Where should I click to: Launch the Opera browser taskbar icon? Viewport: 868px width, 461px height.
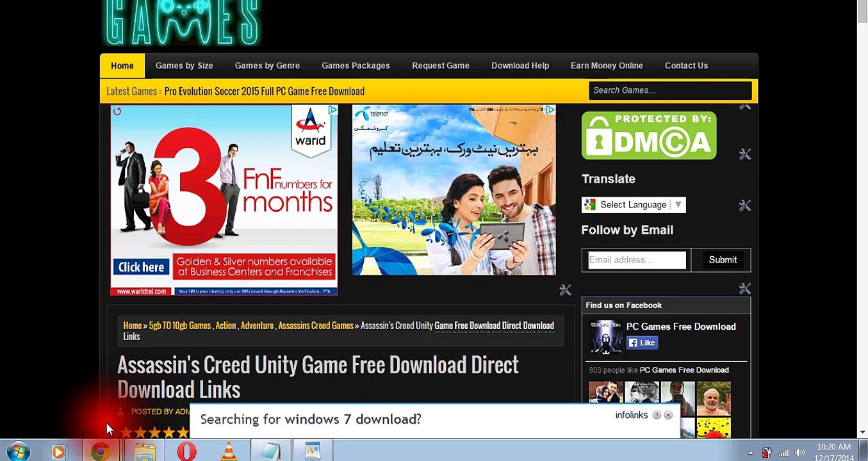(186, 451)
